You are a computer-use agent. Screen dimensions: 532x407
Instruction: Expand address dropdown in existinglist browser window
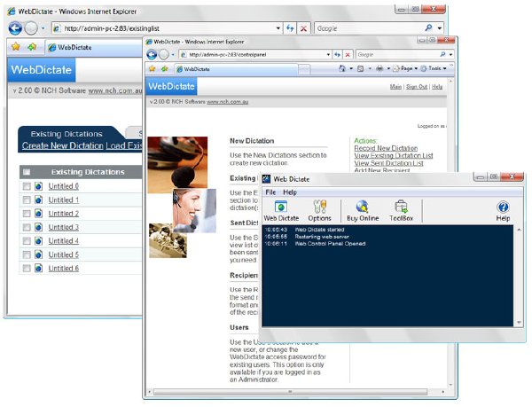(278, 28)
